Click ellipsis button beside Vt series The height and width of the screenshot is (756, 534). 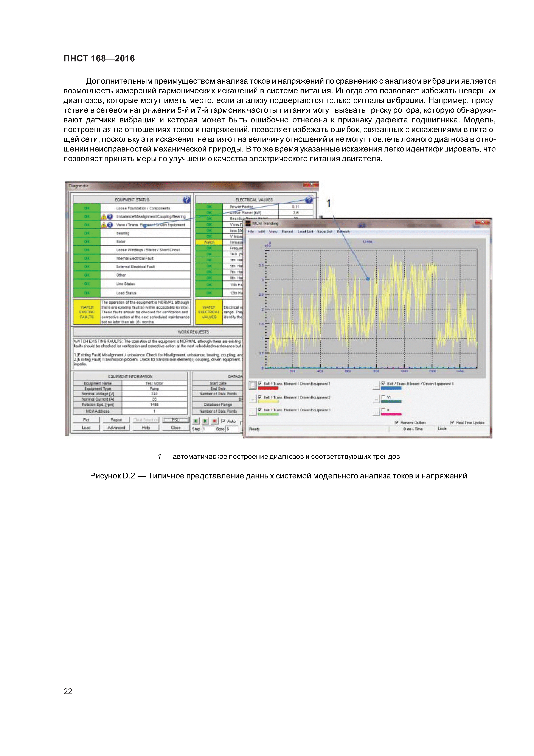point(376,399)
